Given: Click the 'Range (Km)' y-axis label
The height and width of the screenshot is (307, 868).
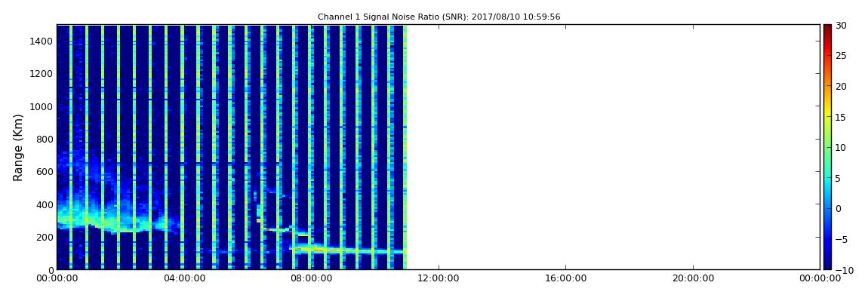Looking at the screenshot, I should pos(18,148).
